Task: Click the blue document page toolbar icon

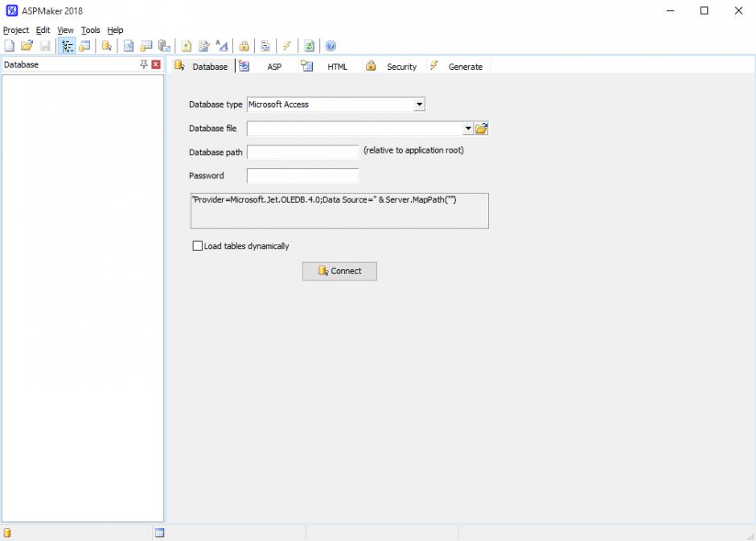Action: (128, 47)
